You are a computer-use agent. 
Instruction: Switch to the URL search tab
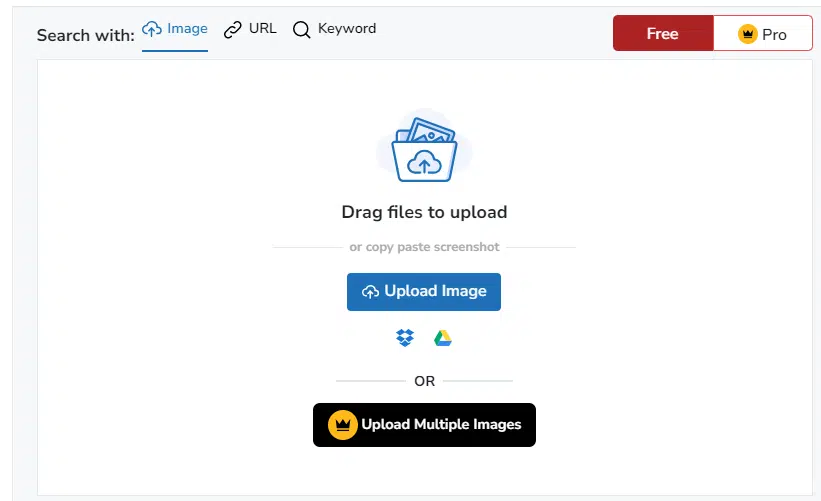[250, 29]
